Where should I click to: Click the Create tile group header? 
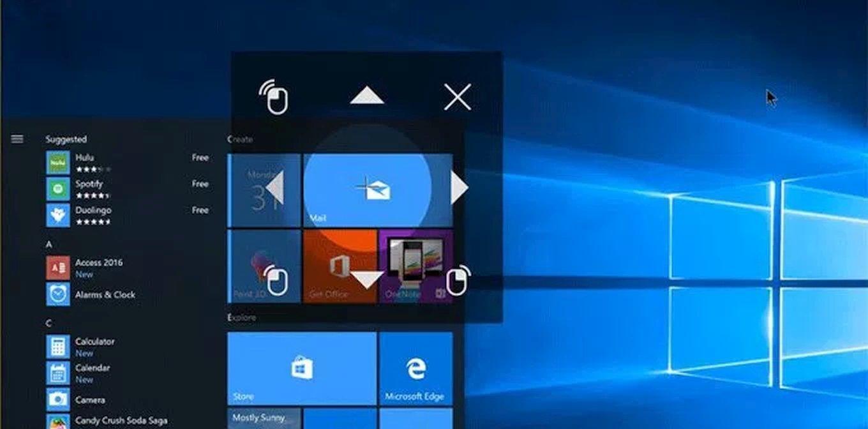click(240, 139)
